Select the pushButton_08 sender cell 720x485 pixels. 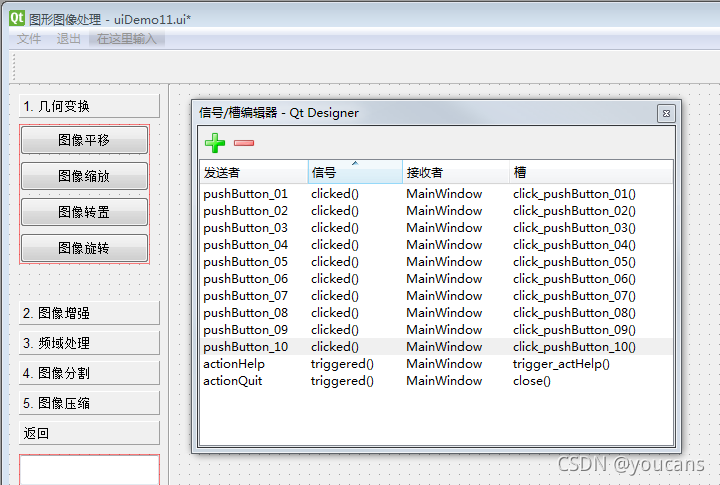point(246,313)
